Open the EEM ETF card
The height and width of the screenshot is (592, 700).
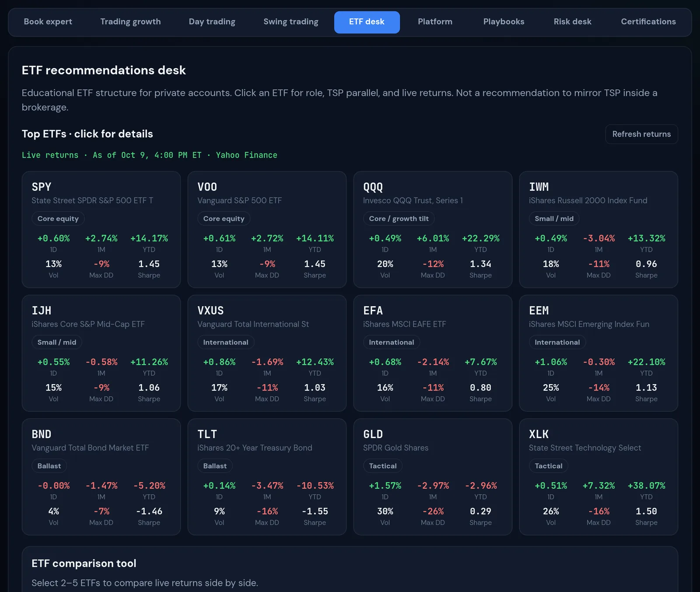[598, 353]
